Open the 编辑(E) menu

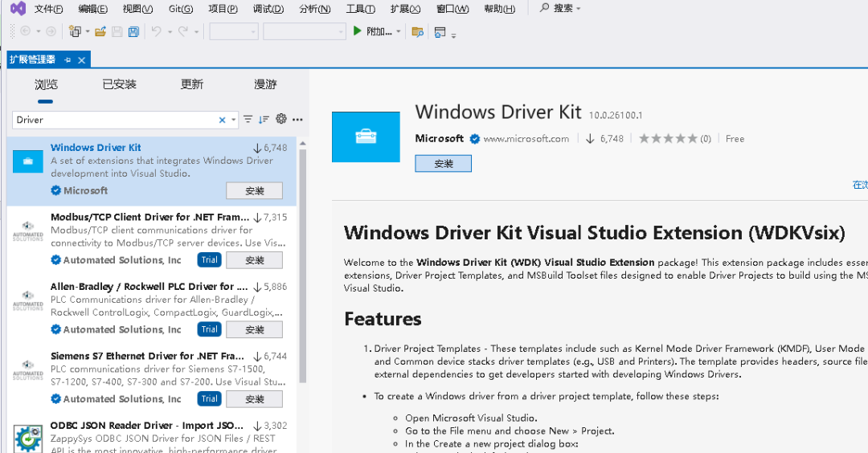92,9
